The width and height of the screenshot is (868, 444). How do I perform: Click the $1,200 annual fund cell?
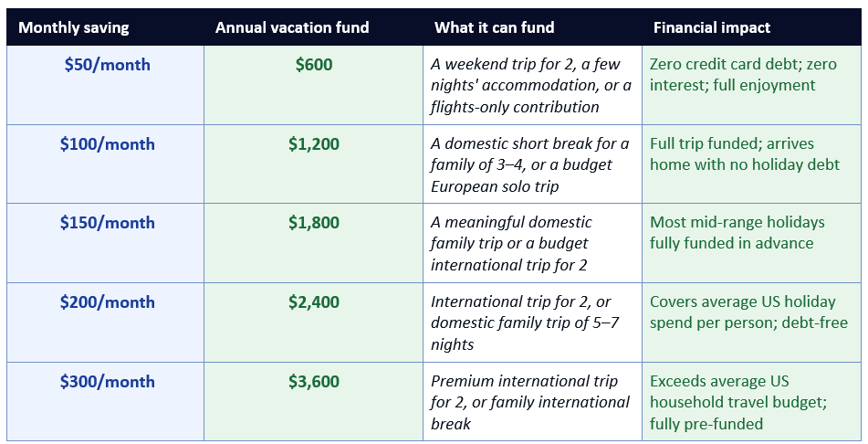point(313,164)
